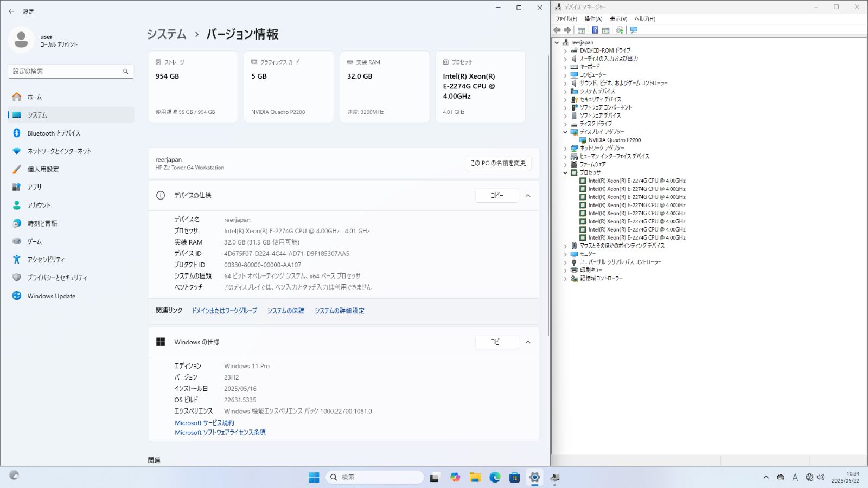Open Microsoft サービス規約 link
Viewport: 868px width, 488px height.
[205, 423]
